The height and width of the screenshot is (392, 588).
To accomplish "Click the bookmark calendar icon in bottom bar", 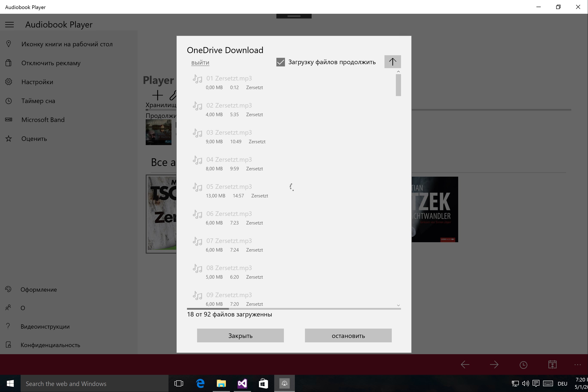I will 552,365.
